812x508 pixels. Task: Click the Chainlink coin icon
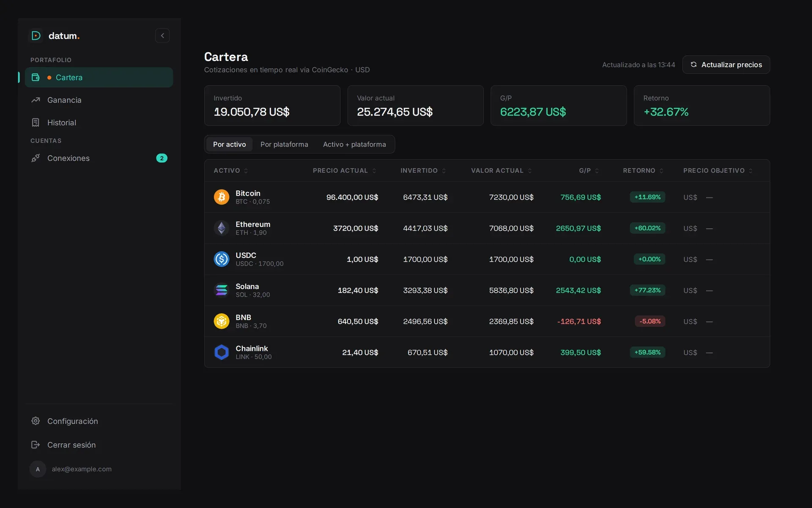coord(222,352)
